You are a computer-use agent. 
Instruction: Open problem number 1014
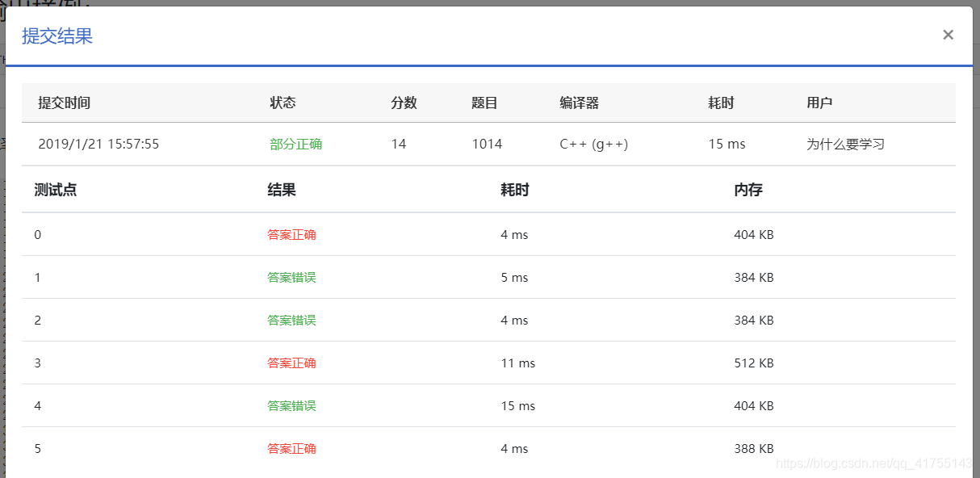(487, 145)
